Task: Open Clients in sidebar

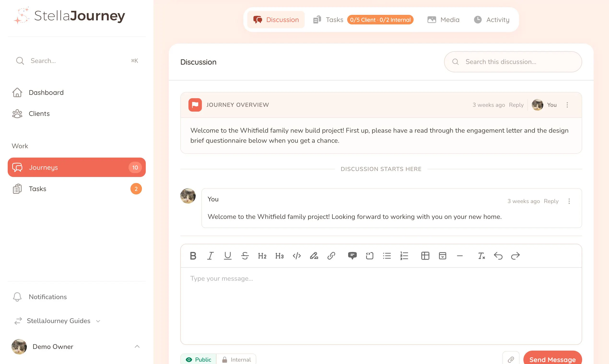Action: (77, 114)
